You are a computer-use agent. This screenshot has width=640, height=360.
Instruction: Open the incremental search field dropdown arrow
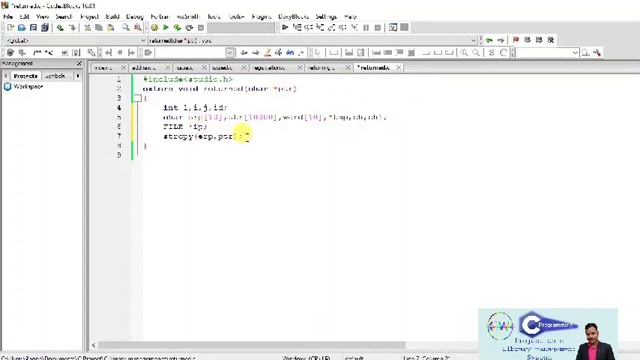(x=230, y=53)
